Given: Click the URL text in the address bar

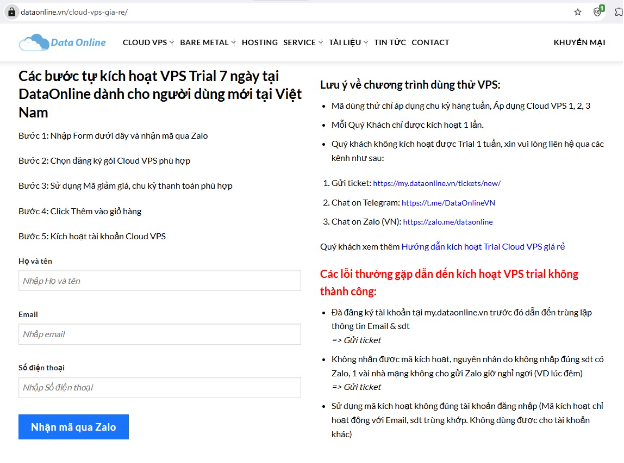Looking at the screenshot, I should pos(74,12).
